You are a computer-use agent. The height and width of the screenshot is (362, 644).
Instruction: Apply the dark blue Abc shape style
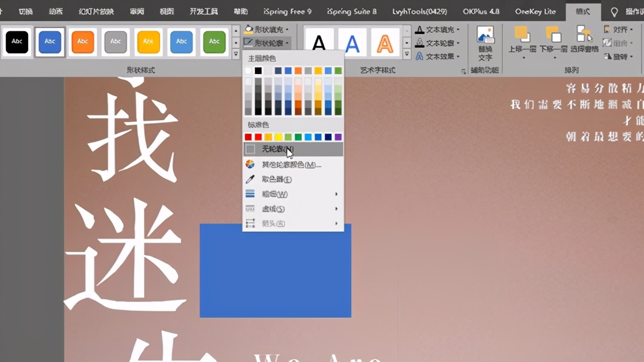49,41
